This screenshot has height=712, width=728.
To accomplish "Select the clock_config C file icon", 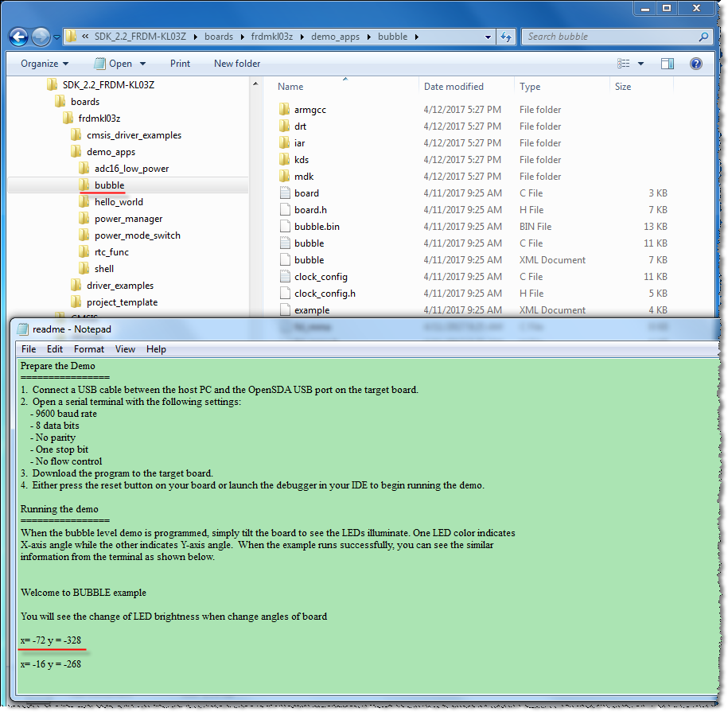I will pos(285,277).
